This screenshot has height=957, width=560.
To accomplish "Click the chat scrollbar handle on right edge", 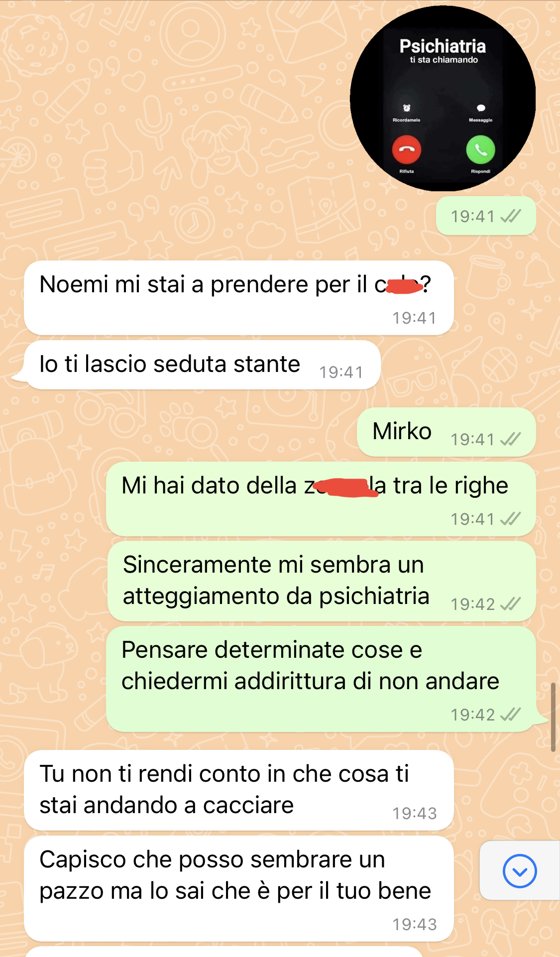I will coord(553,717).
